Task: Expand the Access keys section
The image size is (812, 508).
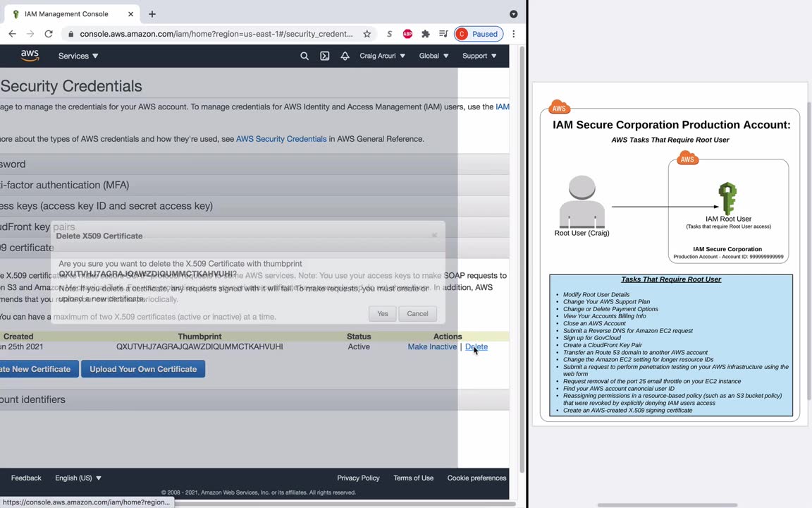Action: coord(254,206)
